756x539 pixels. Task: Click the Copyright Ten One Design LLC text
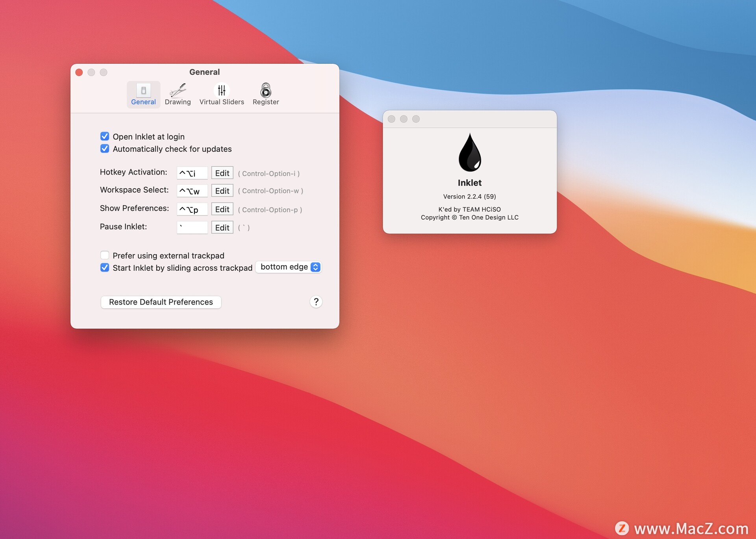point(470,217)
